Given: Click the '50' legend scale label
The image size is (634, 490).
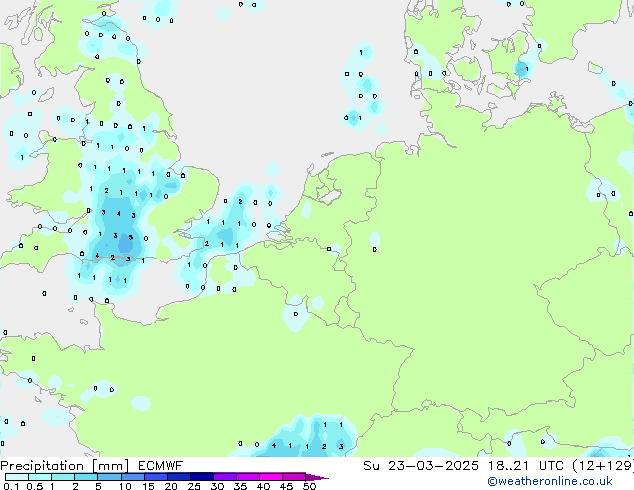Looking at the screenshot, I should pos(309,486).
